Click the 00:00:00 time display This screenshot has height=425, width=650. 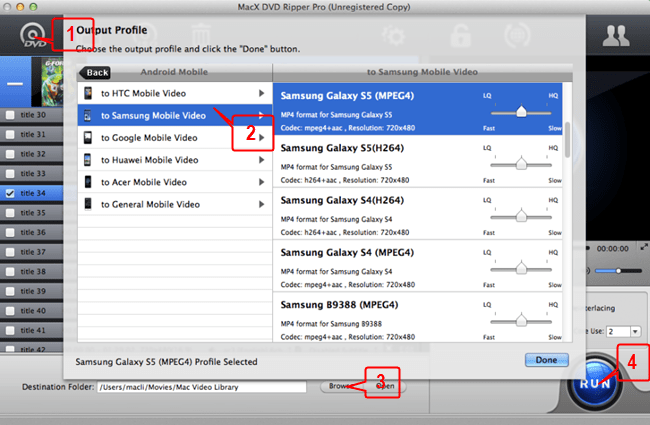click(613, 249)
